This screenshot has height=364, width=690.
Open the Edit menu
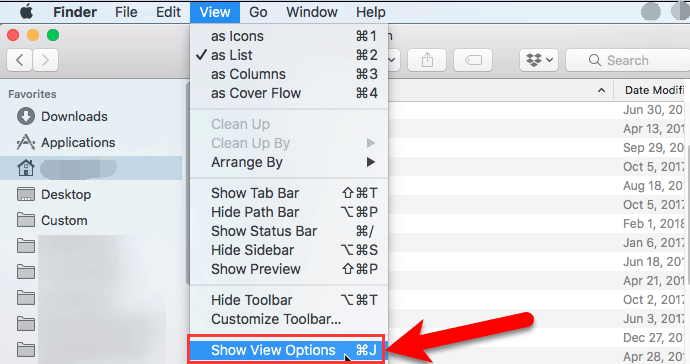(168, 12)
